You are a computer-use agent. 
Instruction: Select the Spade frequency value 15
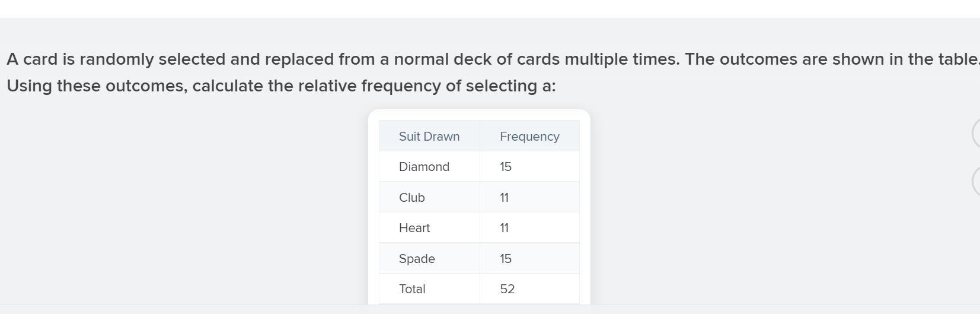point(505,259)
